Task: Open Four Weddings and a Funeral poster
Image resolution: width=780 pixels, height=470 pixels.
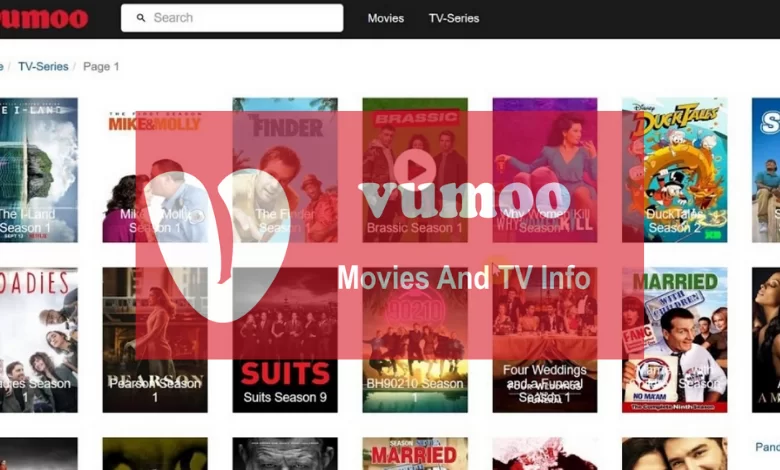Action: click(x=545, y=340)
